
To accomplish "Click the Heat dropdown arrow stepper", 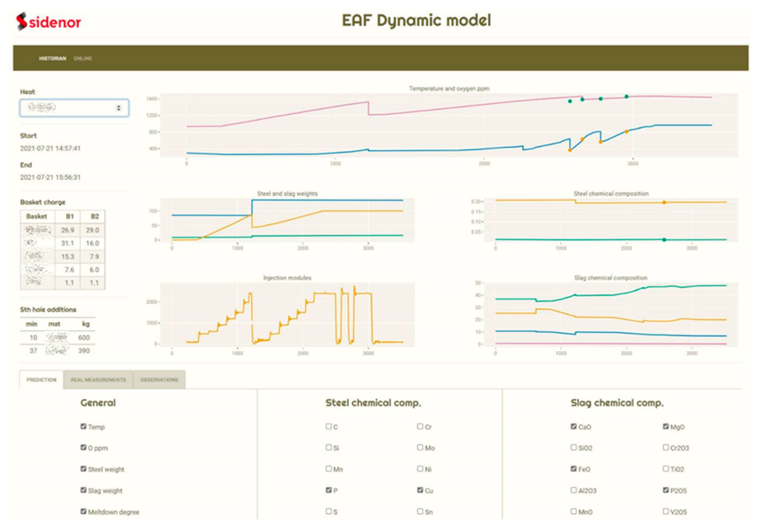I will [x=119, y=108].
